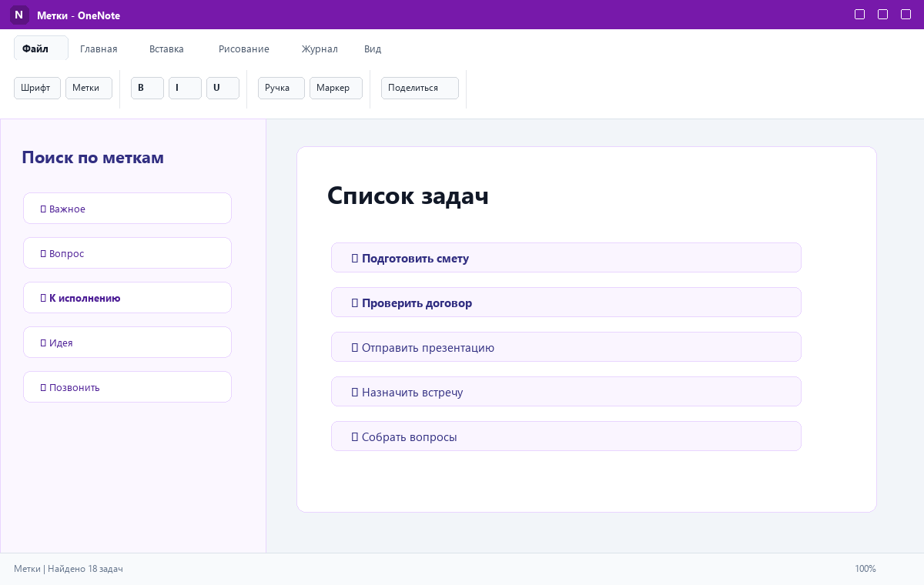Click the Список задач page title
This screenshot has width=924, height=585.
[x=408, y=196]
